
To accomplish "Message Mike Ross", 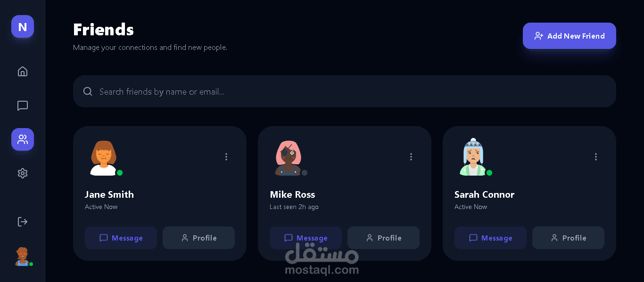I will tap(305, 238).
